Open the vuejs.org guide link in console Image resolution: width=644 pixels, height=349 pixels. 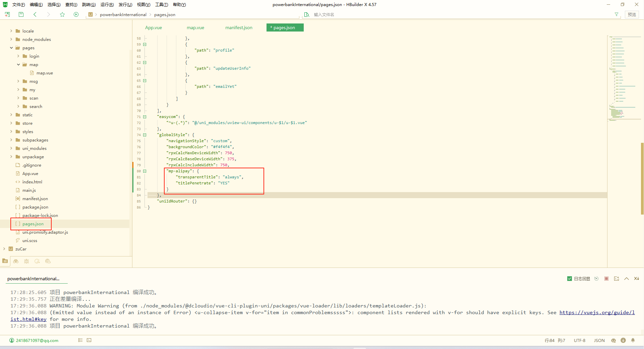click(x=597, y=312)
